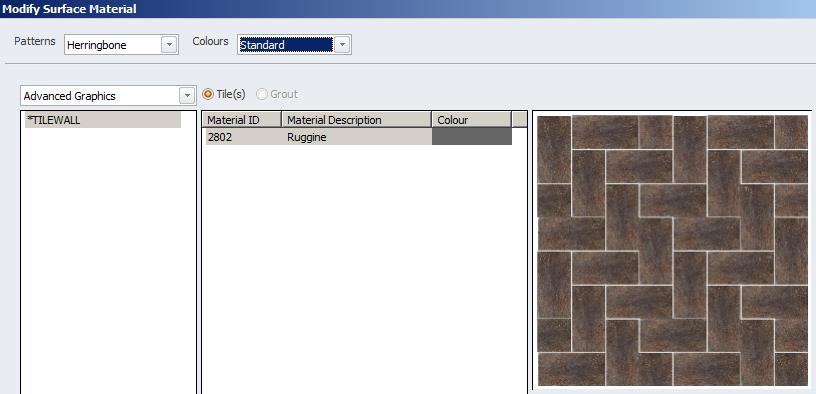This screenshot has height=394, width=816.
Task: Select the Tile(s) radio button
Action: (x=208, y=94)
